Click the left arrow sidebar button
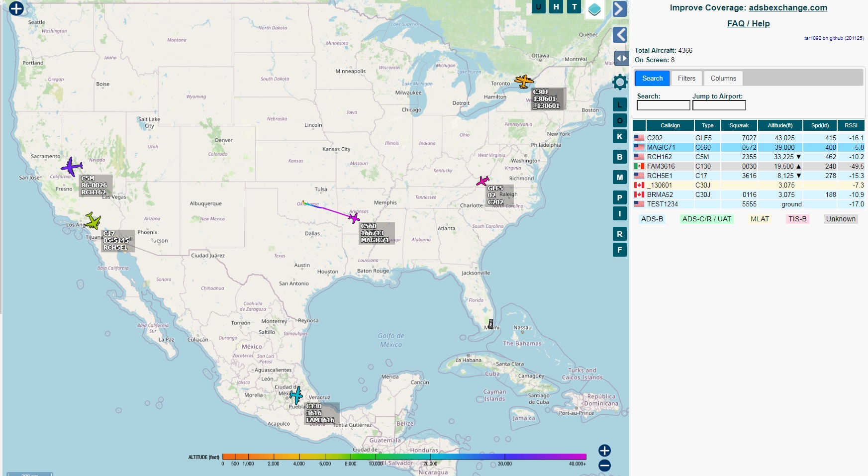The height and width of the screenshot is (476, 868). [x=619, y=35]
